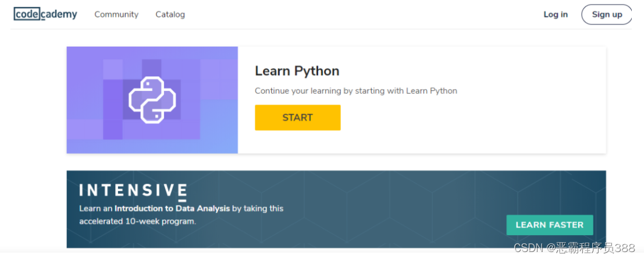The height and width of the screenshot is (259, 644).
Task: Open the Community menu item
Action: (x=116, y=15)
